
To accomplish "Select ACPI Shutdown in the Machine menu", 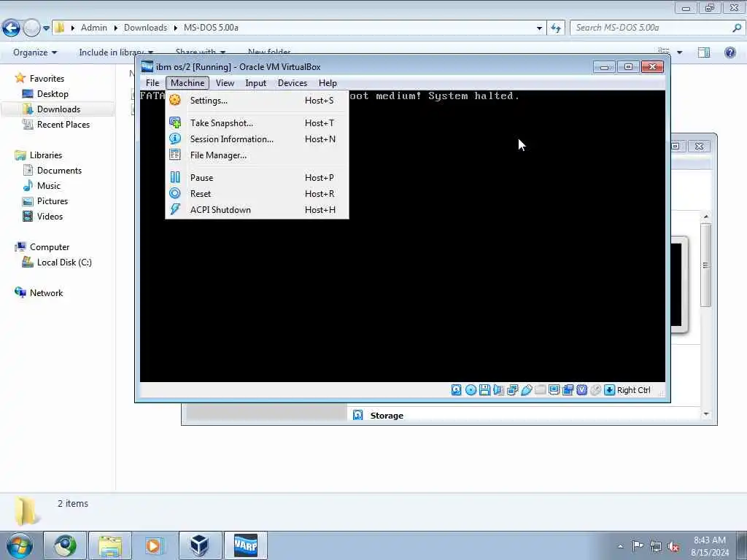I will (257, 210).
